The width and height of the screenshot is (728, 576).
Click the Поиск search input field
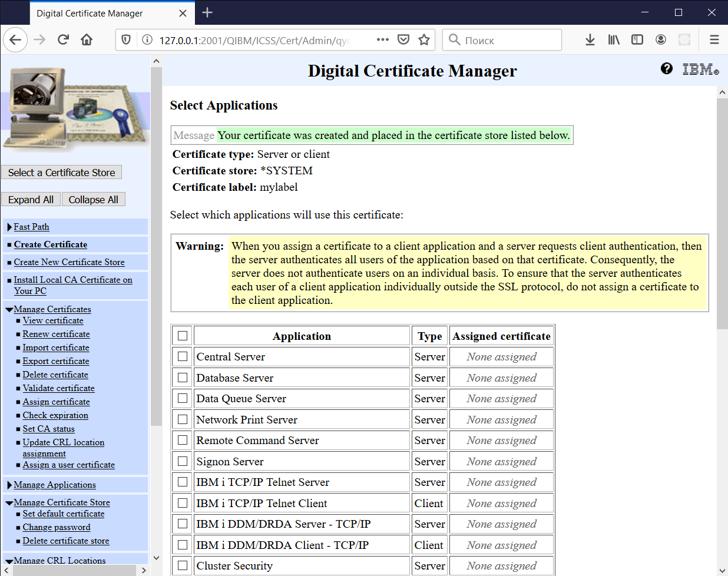click(502, 40)
